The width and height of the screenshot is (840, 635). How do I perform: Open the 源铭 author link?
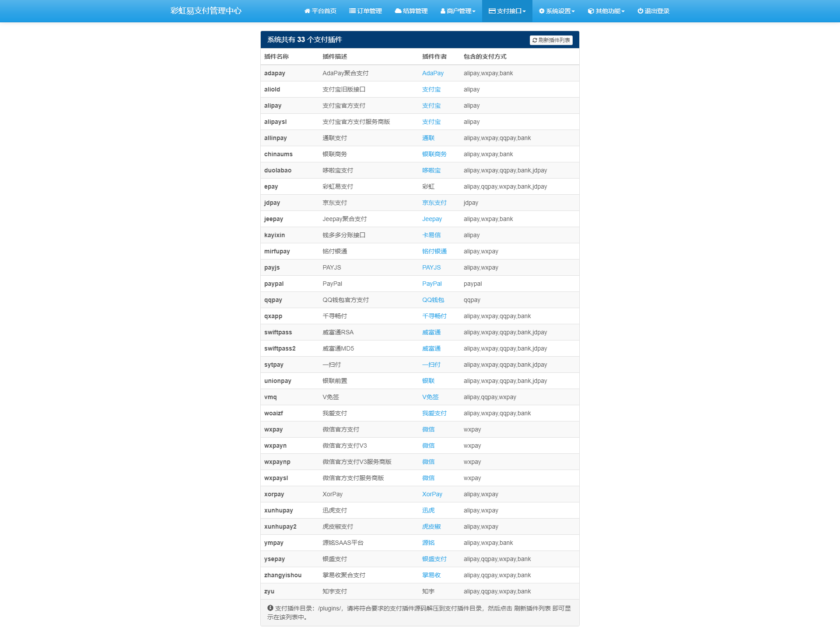tap(428, 543)
